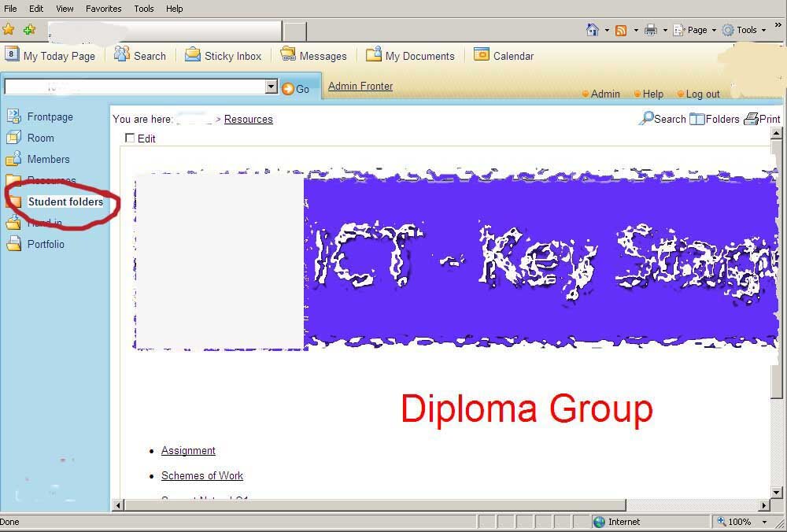Click the people Search icon
The image size is (787, 532).
click(121, 54)
